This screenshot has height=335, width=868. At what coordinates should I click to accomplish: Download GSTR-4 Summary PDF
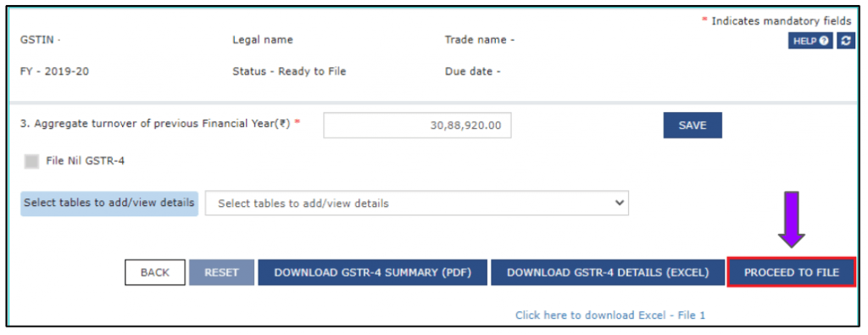coord(373,272)
